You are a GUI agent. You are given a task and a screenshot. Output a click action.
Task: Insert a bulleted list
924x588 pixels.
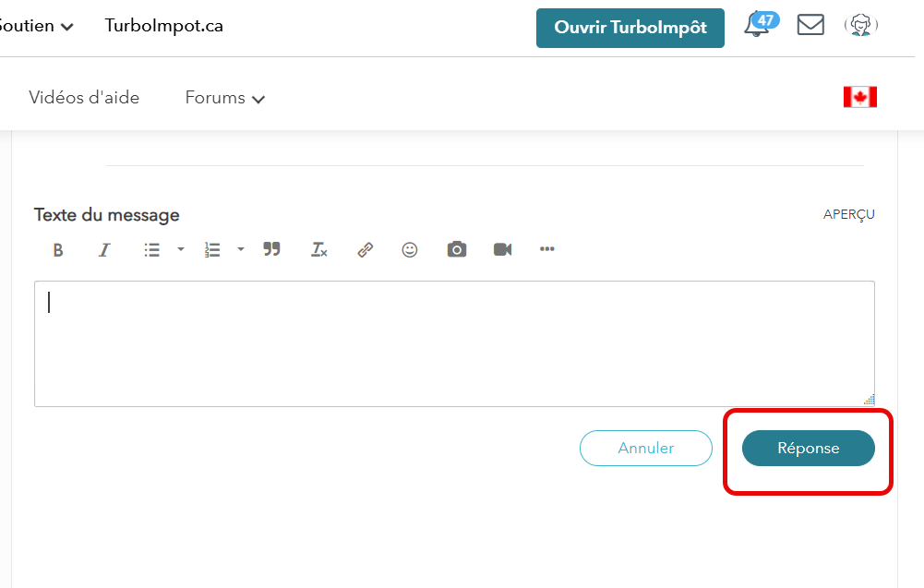[152, 250]
